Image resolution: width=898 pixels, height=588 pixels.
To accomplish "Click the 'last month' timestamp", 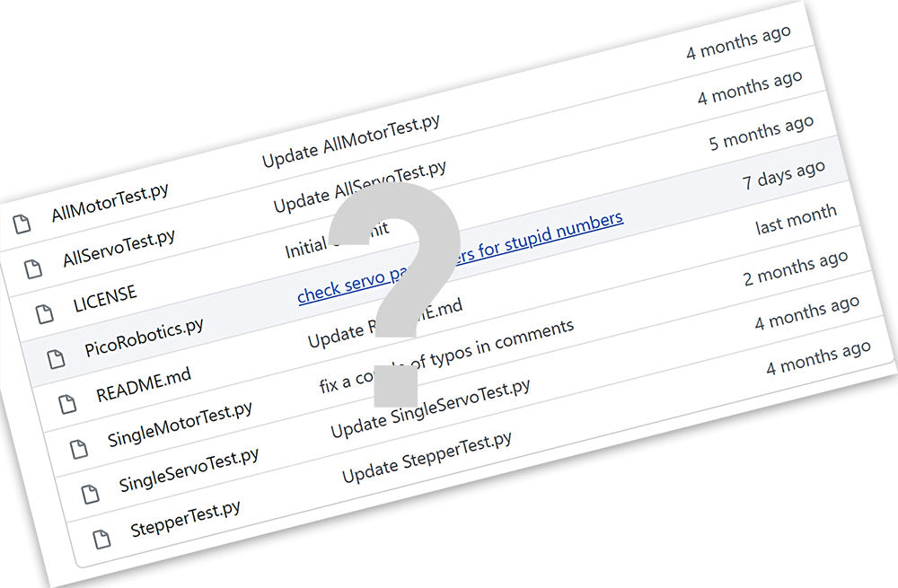I will [x=796, y=219].
